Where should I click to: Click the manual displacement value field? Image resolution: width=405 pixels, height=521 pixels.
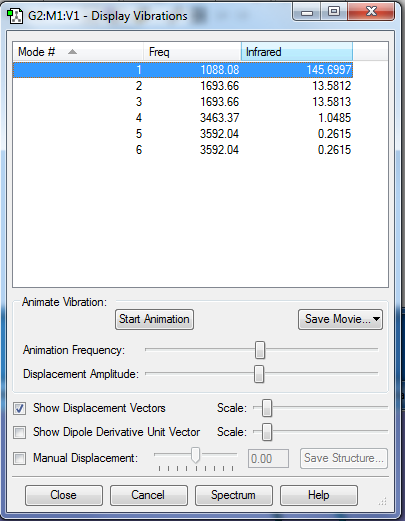pos(268,459)
